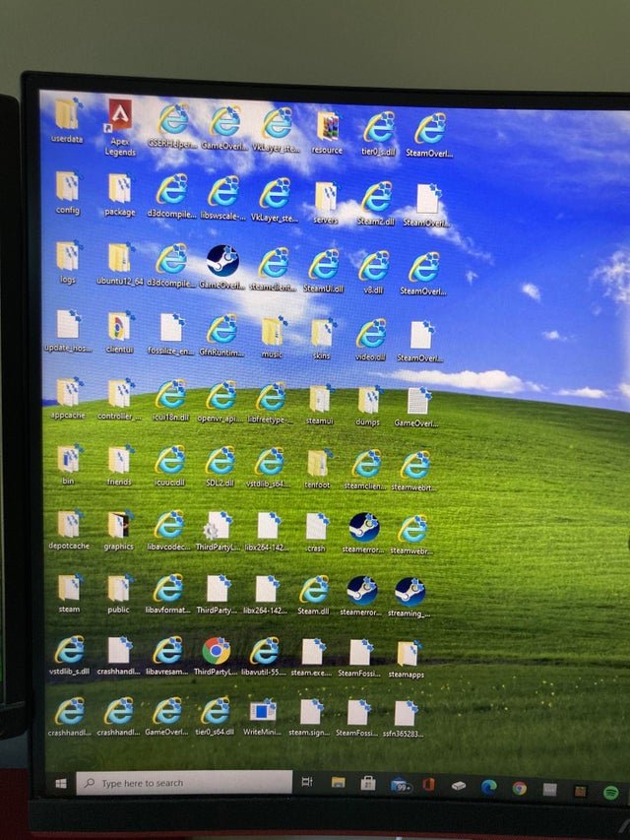Screen dimensions: 630x840
Task: Select the Steam.dll file icon
Action: pyautogui.click(x=314, y=590)
